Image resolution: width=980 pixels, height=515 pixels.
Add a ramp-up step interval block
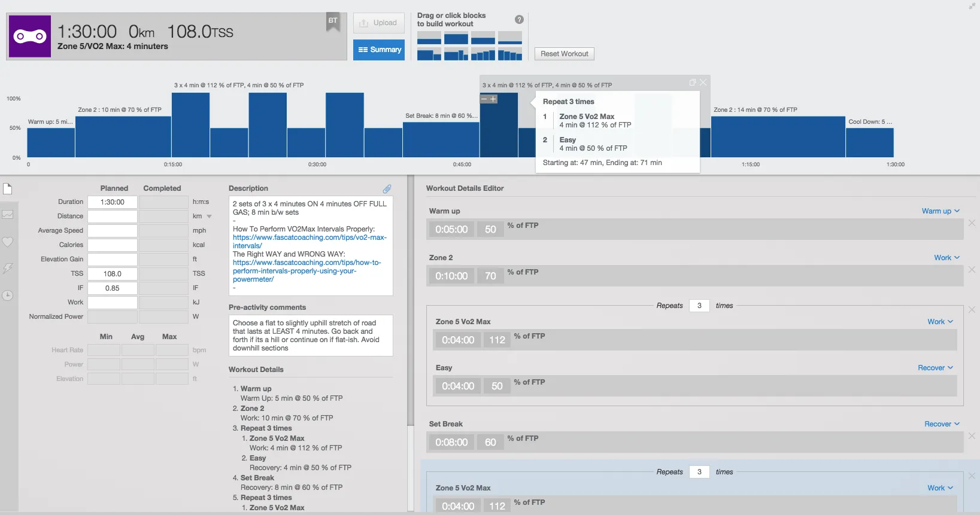point(483,55)
